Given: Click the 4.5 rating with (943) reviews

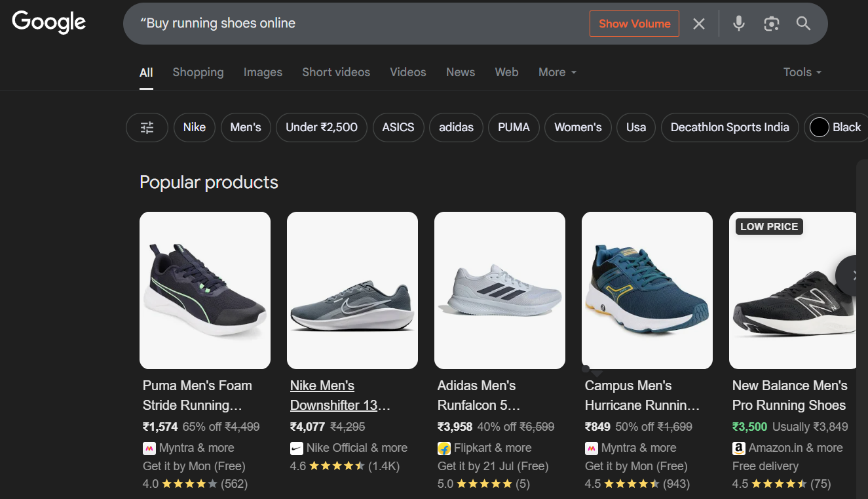Looking at the screenshot, I should 637,485.
